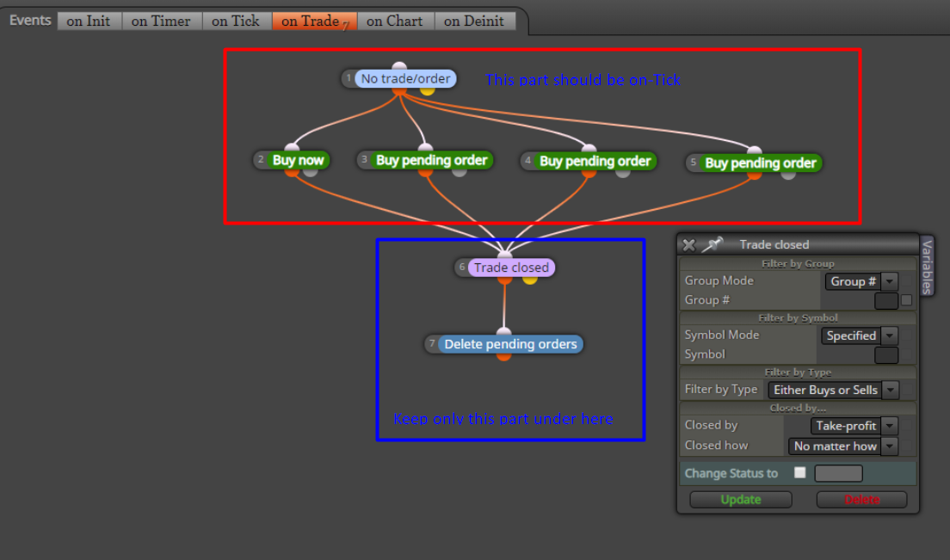Open the Filter by Type dropdown
Screen dimensions: 950x560
click(833, 390)
